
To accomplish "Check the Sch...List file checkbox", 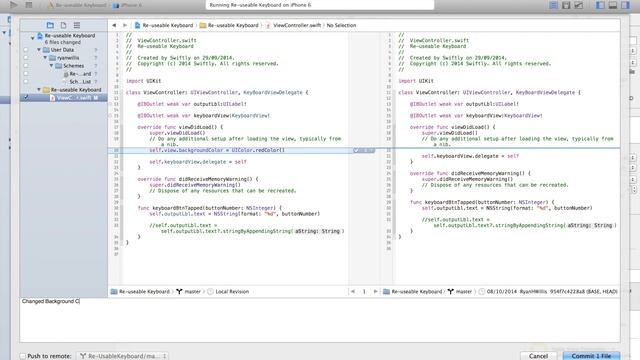I will (x=26, y=82).
